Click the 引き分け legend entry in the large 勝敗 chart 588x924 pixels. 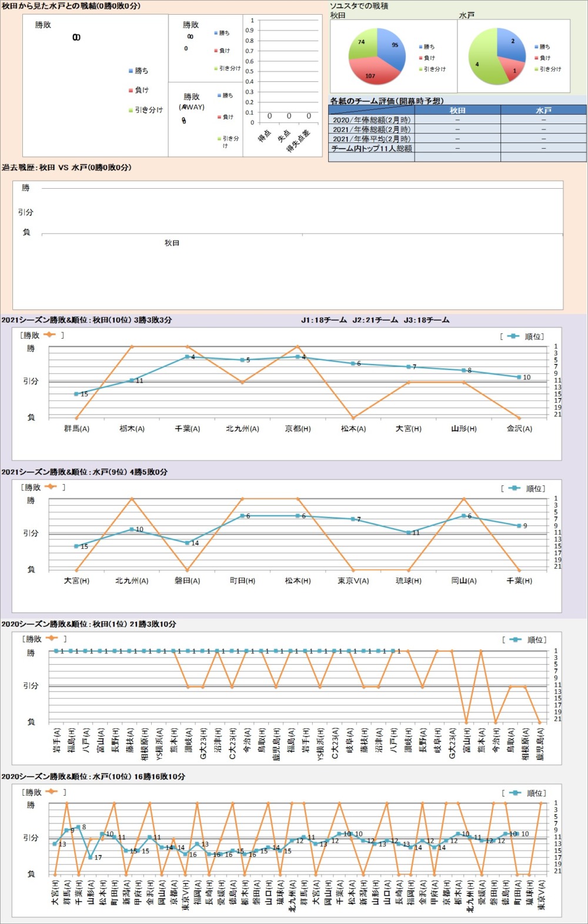pyautogui.click(x=148, y=110)
